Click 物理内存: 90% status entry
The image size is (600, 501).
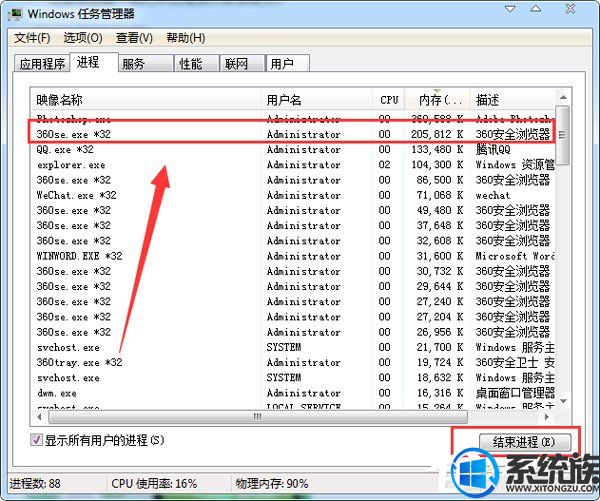272,484
